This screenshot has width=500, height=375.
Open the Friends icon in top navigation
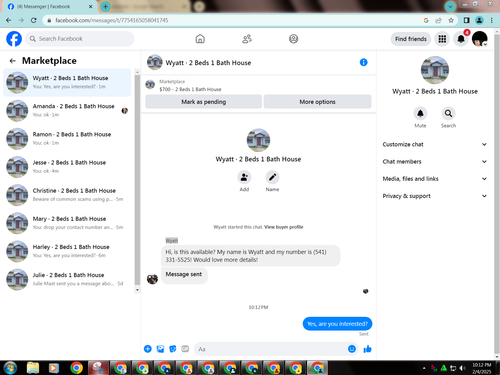tap(247, 39)
